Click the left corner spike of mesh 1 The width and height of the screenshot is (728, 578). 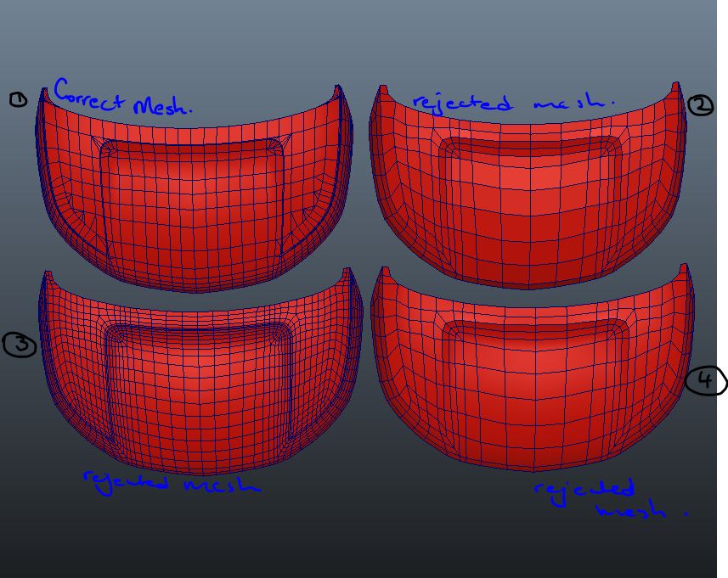pos(44,93)
